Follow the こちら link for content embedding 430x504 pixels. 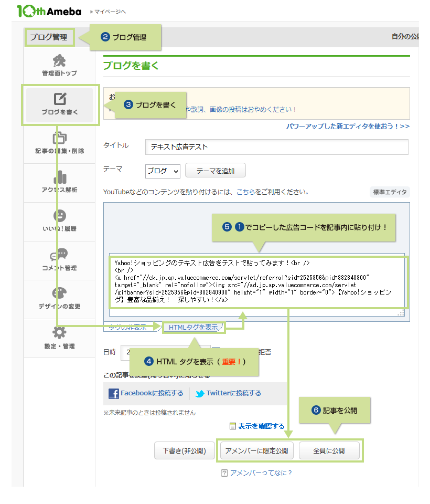coord(245,192)
